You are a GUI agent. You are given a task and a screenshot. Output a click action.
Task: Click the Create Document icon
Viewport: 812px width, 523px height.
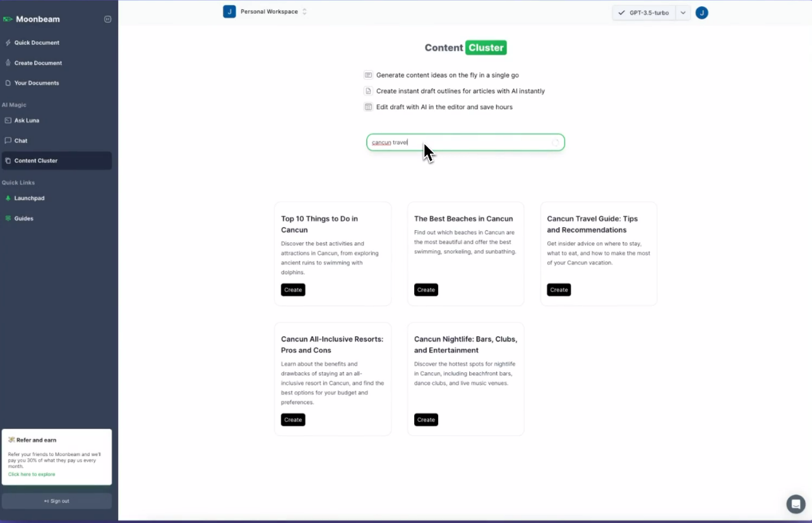point(8,63)
